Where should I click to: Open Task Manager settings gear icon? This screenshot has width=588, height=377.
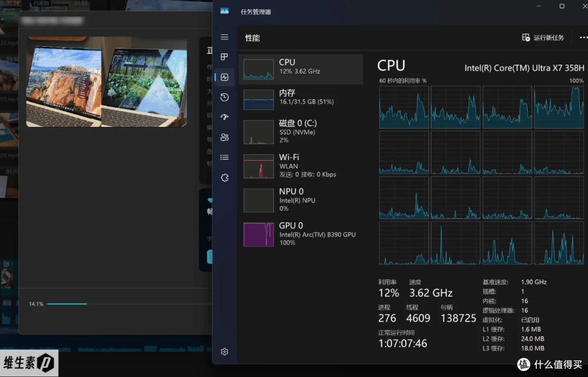[x=224, y=351]
